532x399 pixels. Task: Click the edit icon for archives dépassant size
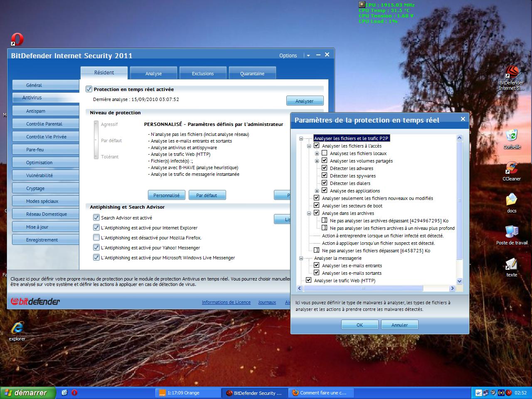325,221
